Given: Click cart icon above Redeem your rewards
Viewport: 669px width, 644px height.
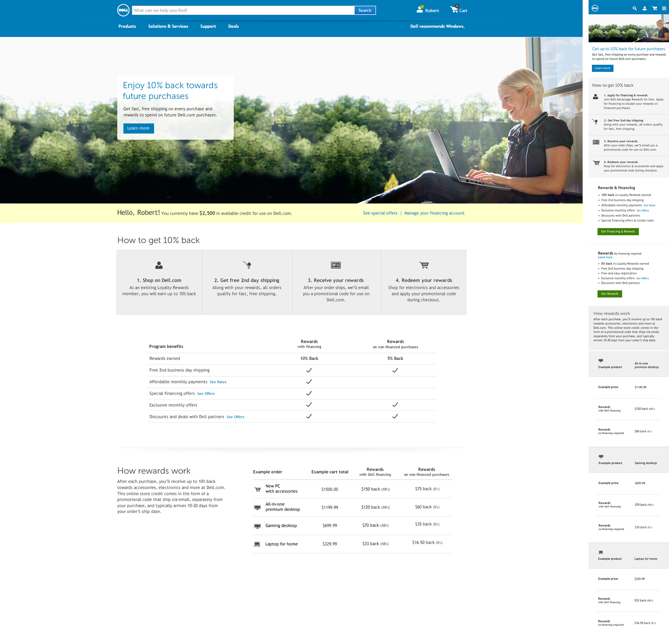Looking at the screenshot, I should pos(424,265).
